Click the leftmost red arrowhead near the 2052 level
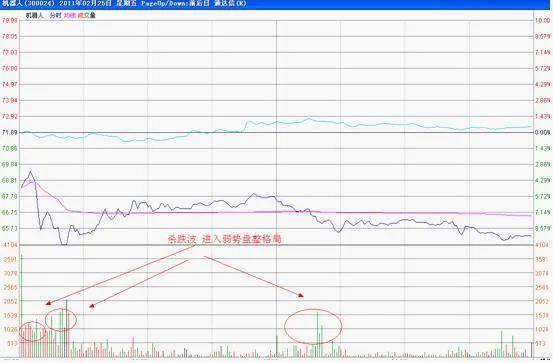Viewport: 553px width, 363px height. [x=49, y=303]
